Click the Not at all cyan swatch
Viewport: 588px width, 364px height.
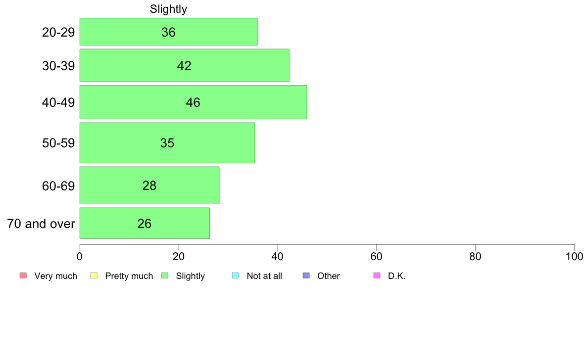(236, 275)
